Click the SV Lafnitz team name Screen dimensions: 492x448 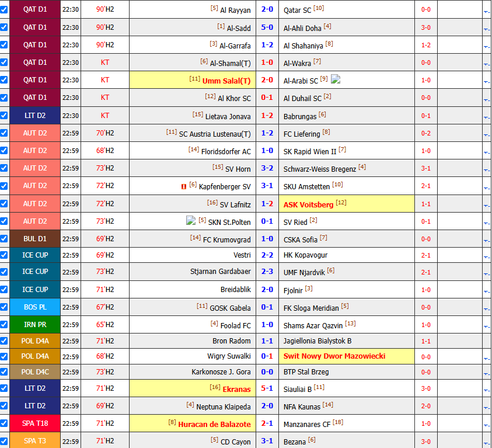coord(235,204)
